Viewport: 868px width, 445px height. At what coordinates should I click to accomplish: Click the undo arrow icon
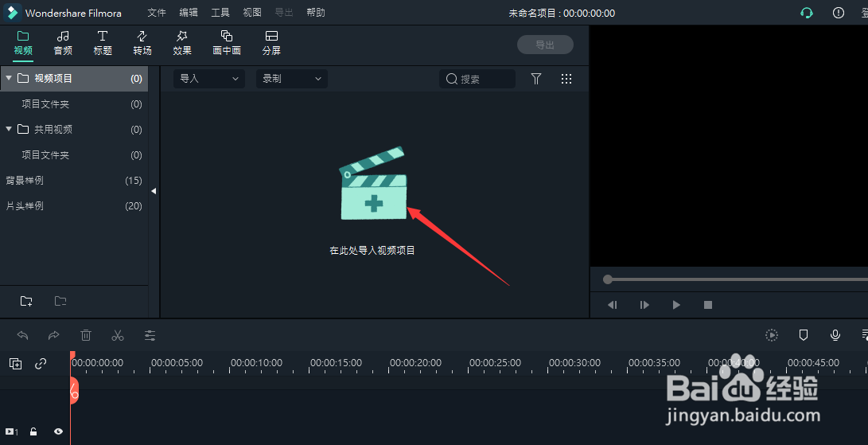pos(22,335)
